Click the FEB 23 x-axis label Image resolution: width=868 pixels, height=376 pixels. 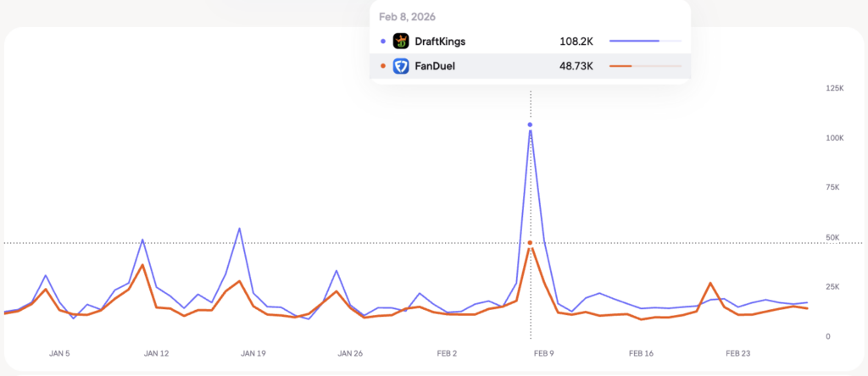[x=738, y=353]
